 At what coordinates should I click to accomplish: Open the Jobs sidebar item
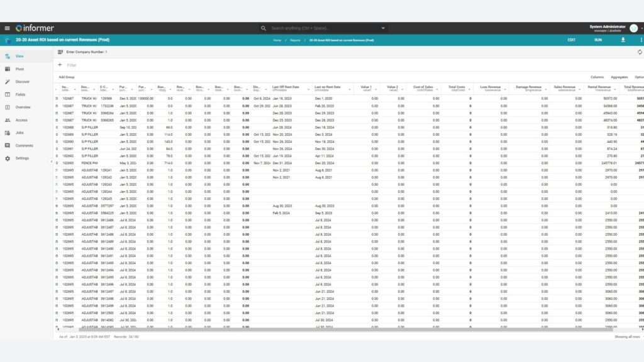pyautogui.click(x=19, y=133)
